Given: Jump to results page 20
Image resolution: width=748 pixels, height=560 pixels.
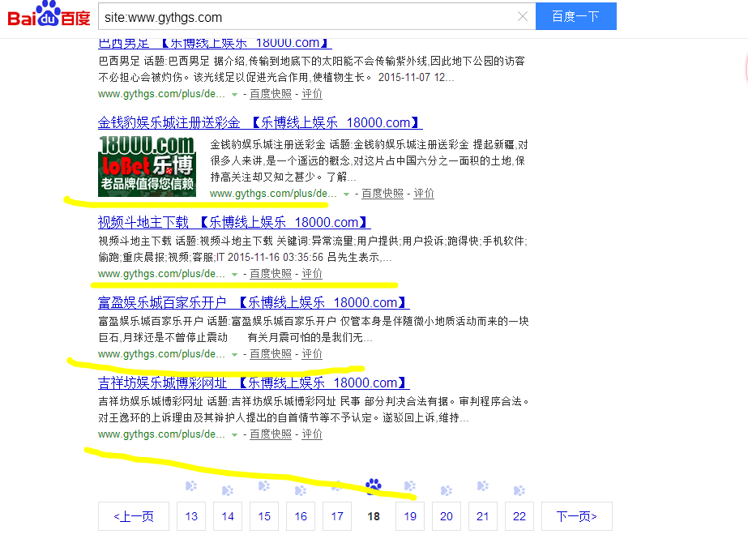Looking at the screenshot, I should pyautogui.click(x=447, y=516).
